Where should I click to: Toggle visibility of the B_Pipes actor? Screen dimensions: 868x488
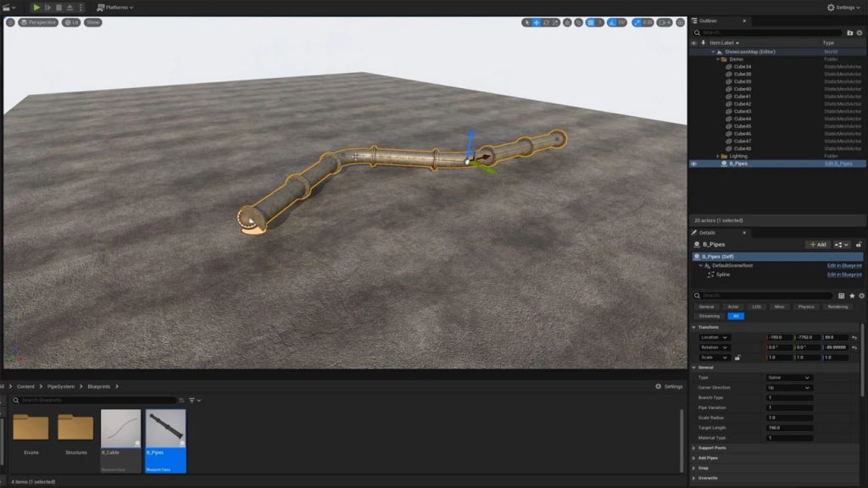point(694,163)
